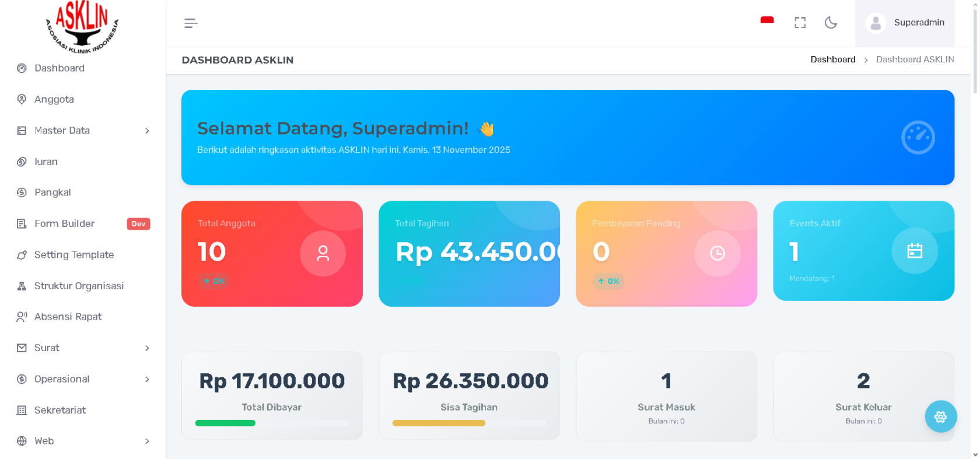Click the hamburger sidebar toggle icon
Screen dimensions: 980x459
191,23
